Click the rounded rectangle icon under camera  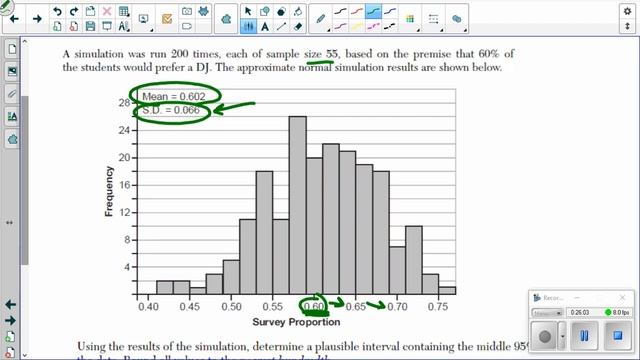click(187, 27)
